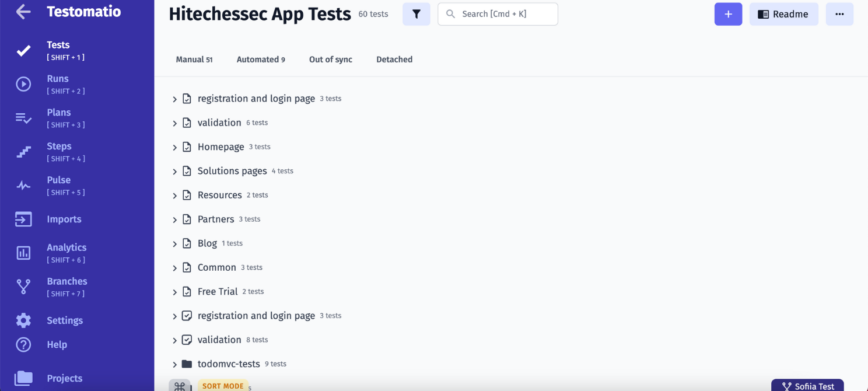This screenshot has width=868, height=391.
Task: Open the Sofiia Test account menu
Action: pos(807,386)
